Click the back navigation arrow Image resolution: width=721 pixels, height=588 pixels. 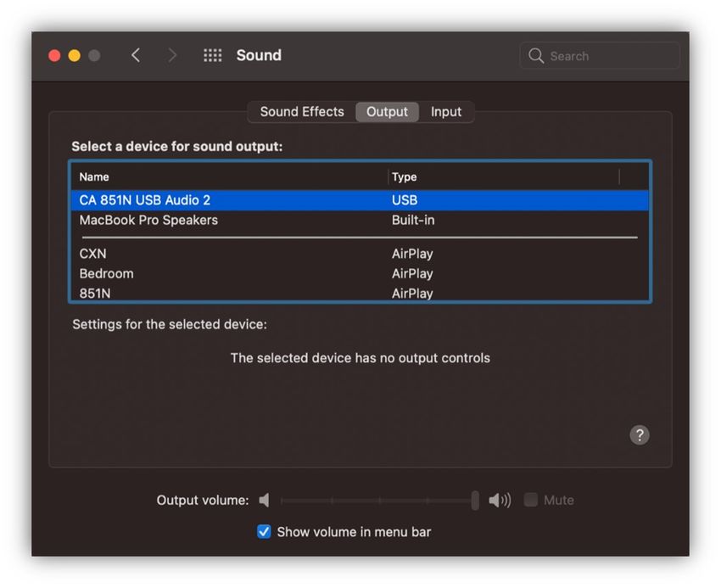click(136, 56)
